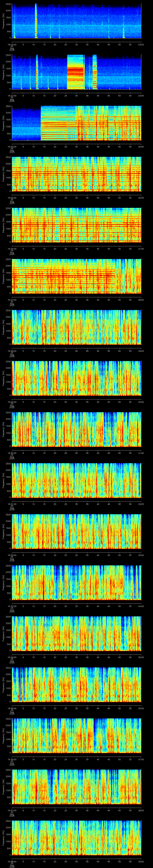The image size is (153, 868).
Task: Select the bright burst near 11 seconds in 16:22 spectrogram
Action: (36, 21)
